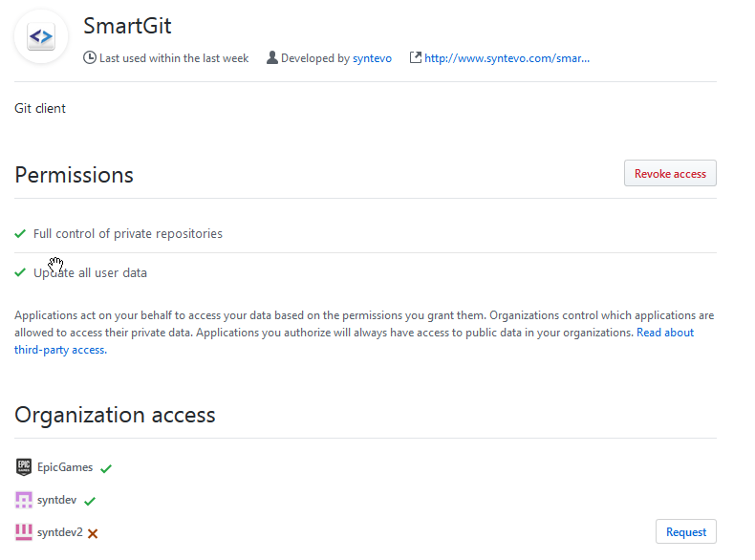Click the person icon before Developed by
This screenshot has height=560, width=755.
[x=272, y=58]
